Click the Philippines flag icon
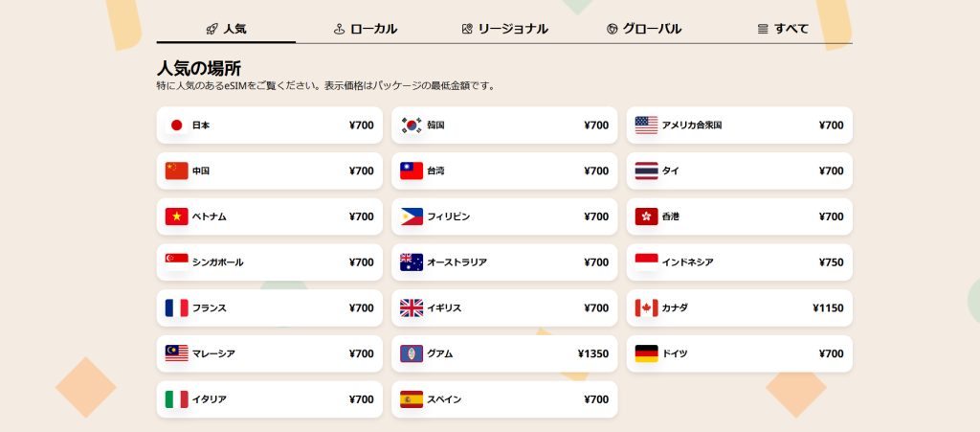 [x=412, y=216]
